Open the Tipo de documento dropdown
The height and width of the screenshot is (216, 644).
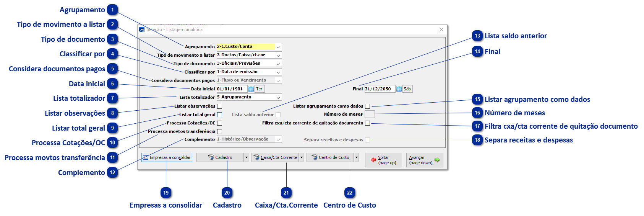click(x=278, y=64)
